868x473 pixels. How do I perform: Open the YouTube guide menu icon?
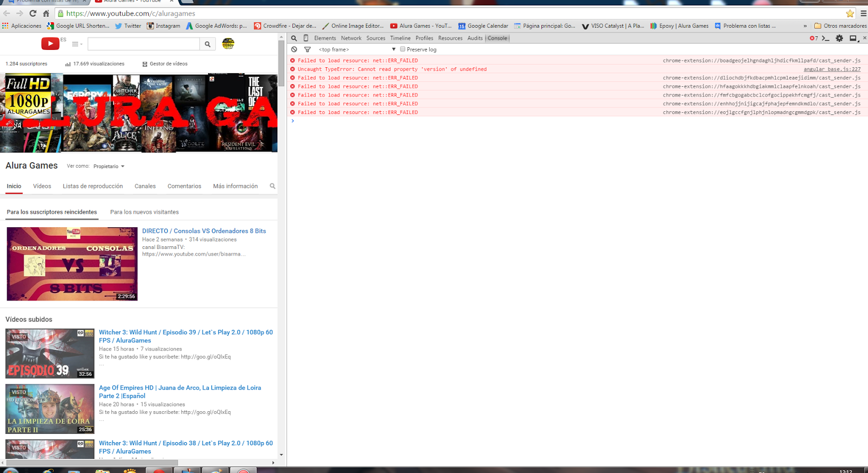click(x=76, y=44)
